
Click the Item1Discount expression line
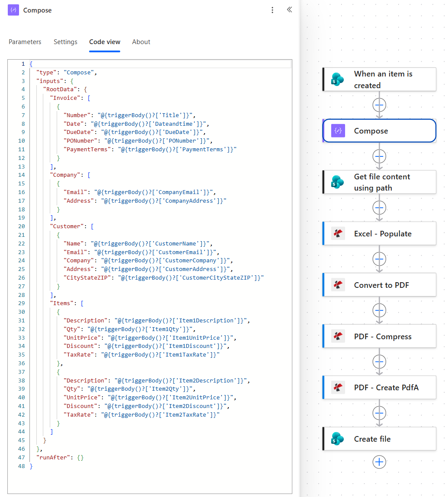pos(147,346)
